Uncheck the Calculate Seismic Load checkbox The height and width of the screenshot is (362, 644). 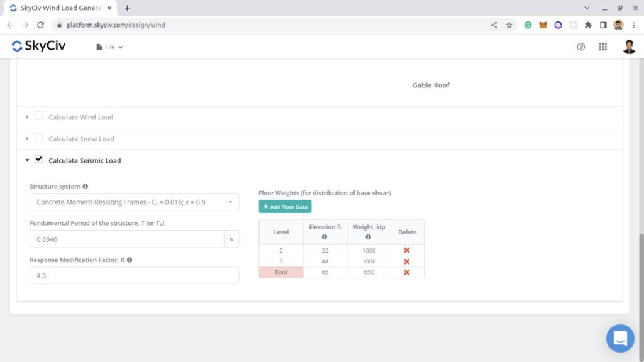pyautogui.click(x=39, y=160)
